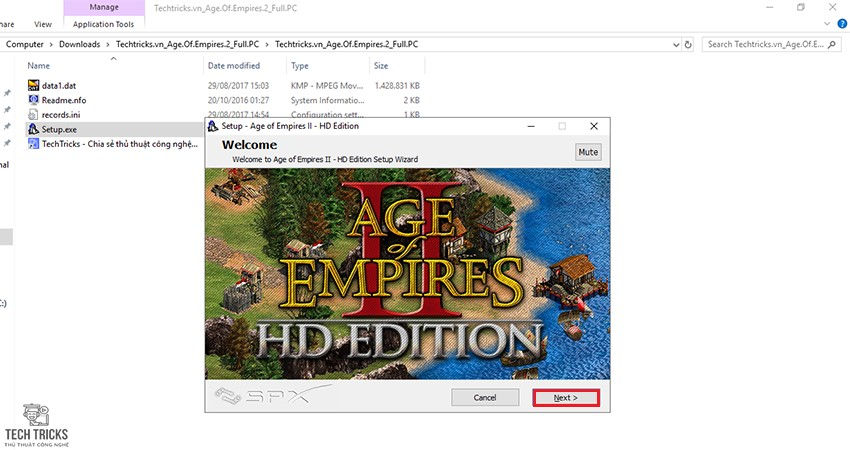Click the 20/10/2016 01:27 date cell

(x=238, y=100)
